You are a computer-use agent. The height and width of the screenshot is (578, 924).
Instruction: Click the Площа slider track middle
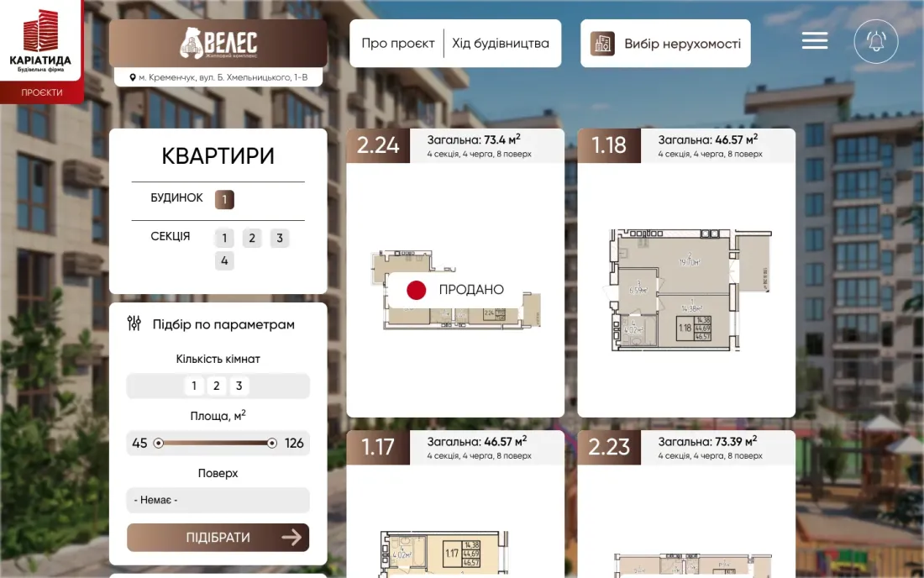[x=215, y=443]
